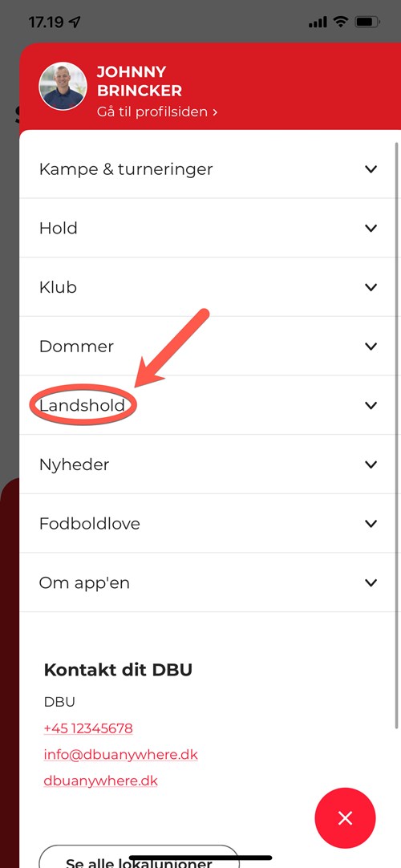Expand the Hold section chevron
Image resolution: width=401 pixels, height=868 pixels.
(x=371, y=228)
